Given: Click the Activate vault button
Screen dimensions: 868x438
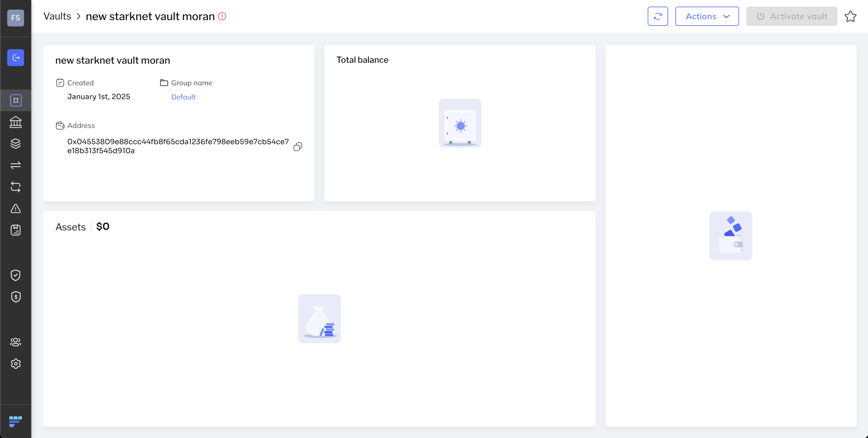Looking at the screenshot, I should pyautogui.click(x=791, y=16).
